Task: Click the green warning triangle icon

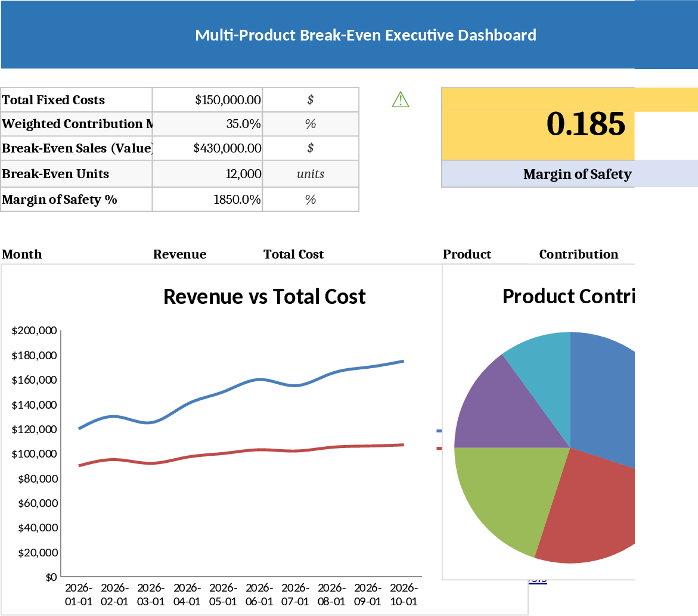Action: 401,99
